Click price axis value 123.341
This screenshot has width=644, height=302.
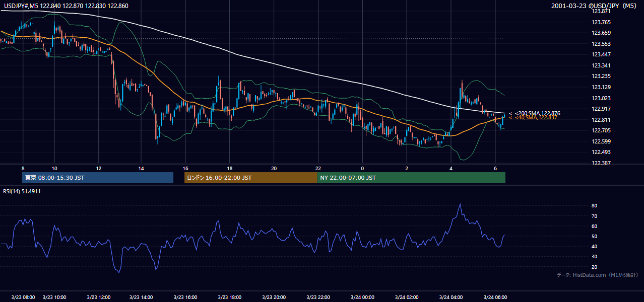pyautogui.click(x=601, y=65)
